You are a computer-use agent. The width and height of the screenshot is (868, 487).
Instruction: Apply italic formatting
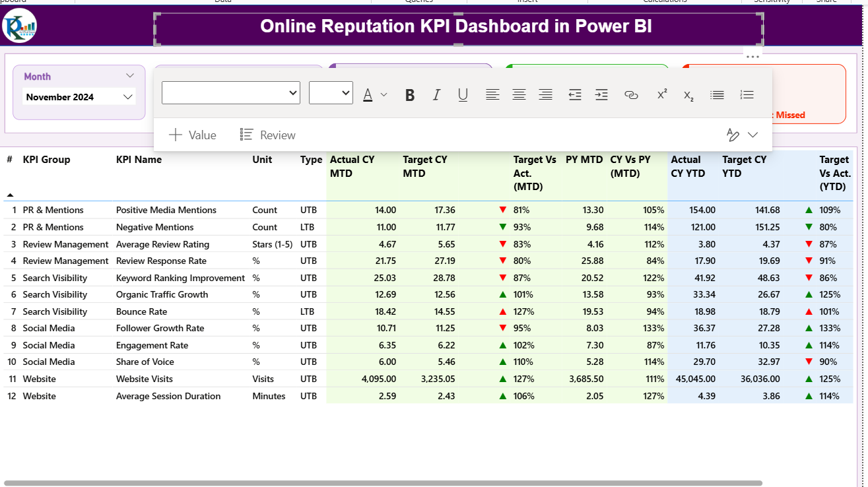pyautogui.click(x=436, y=94)
